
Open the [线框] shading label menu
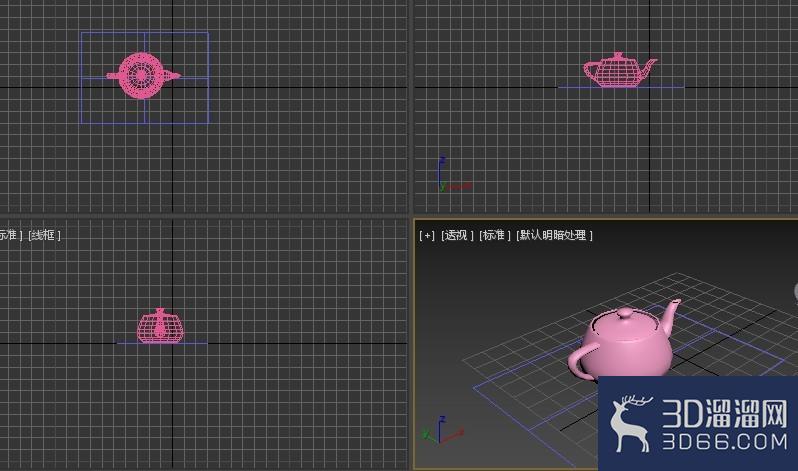coord(44,235)
